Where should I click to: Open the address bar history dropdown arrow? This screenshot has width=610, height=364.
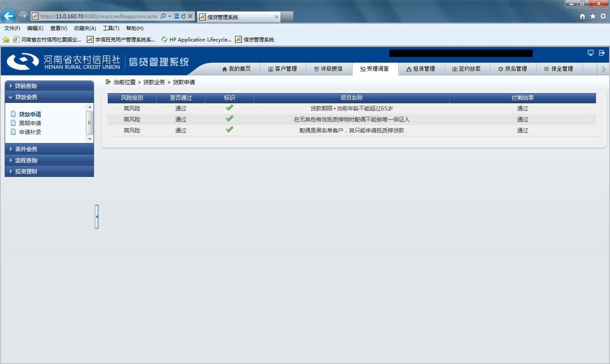169,16
